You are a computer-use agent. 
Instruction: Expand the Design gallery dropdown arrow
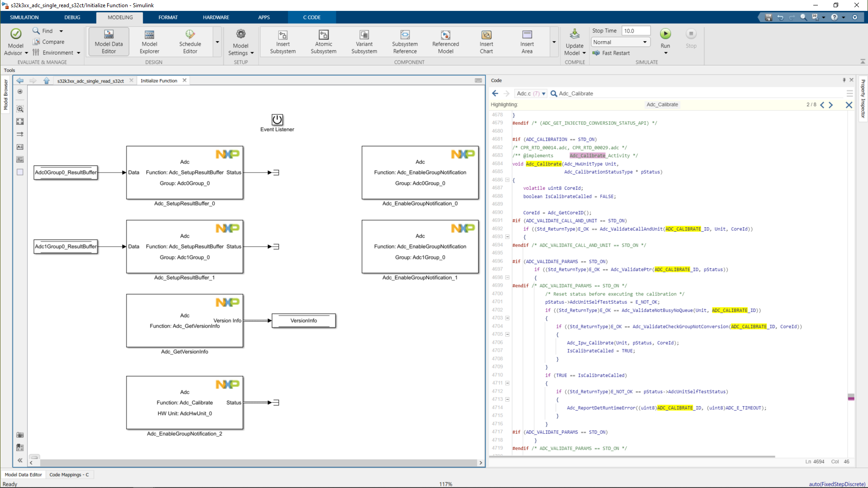pos(217,42)
